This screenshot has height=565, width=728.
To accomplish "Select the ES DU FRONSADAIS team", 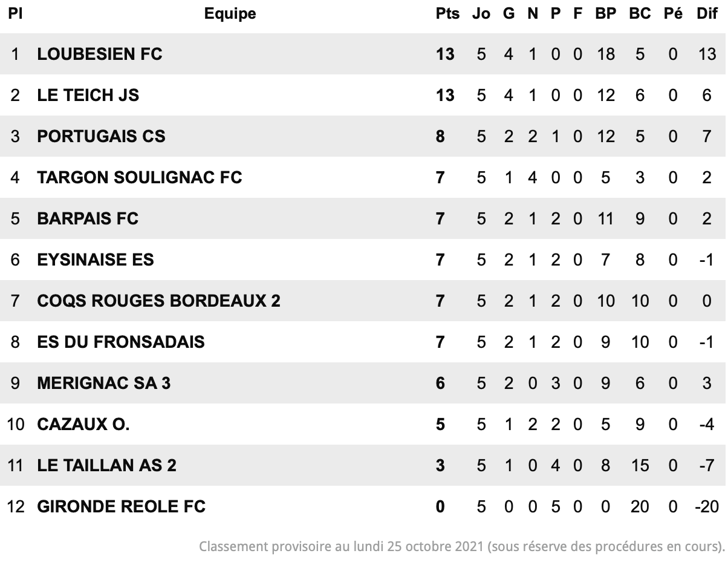I will point(121,342).
